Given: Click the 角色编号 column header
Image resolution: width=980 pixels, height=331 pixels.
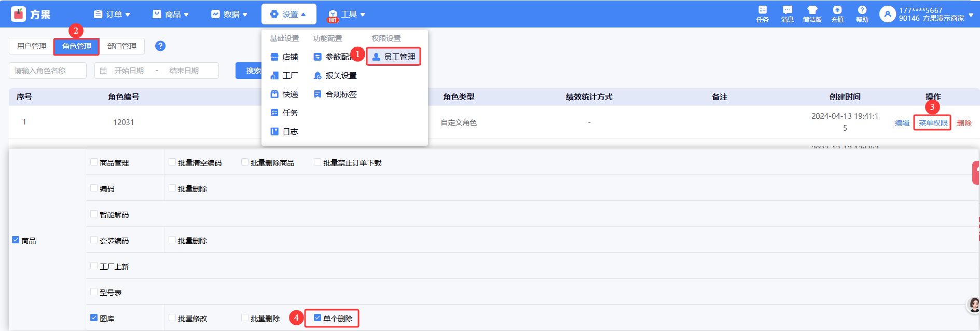Looking at the screenshot, I should [123, 97].
